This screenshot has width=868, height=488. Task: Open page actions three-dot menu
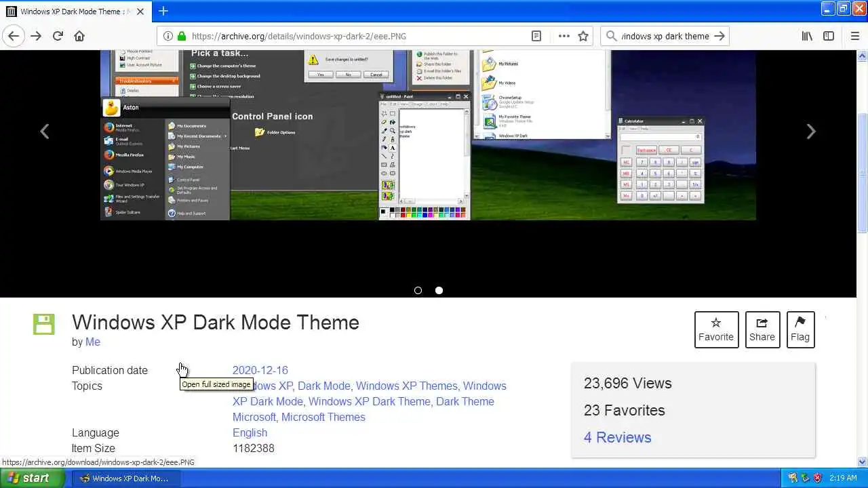564,36
